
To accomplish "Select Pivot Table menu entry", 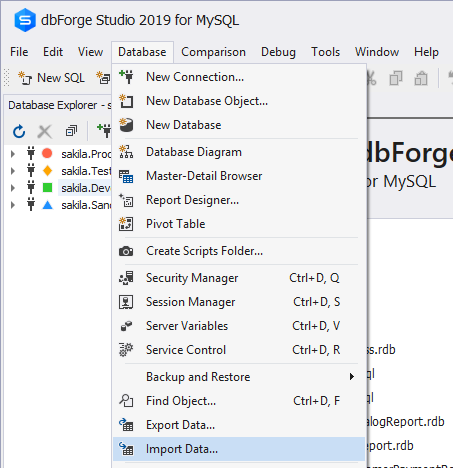I will 239,224.
